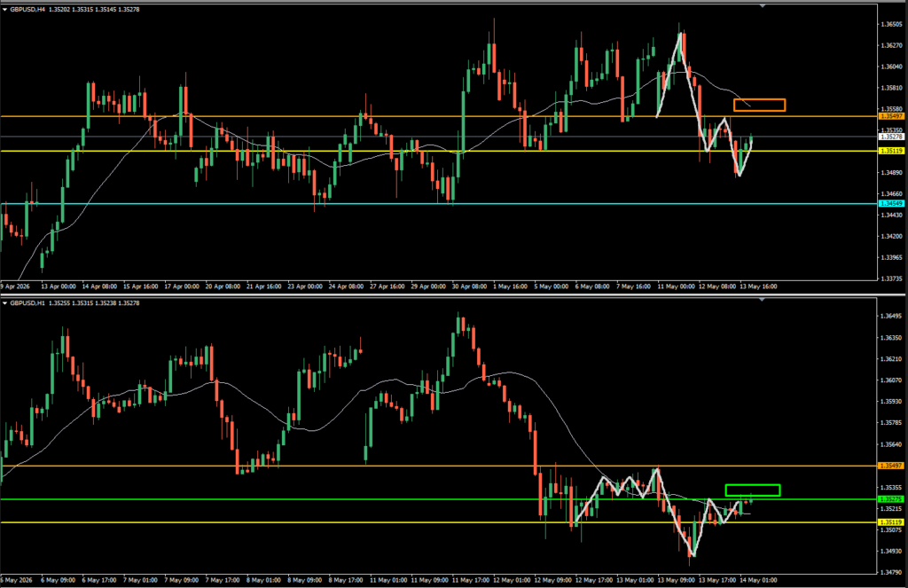Click the GBPUSD,H4 chart title text
The height and width of the screenshot is (588, 908).
(27, 9)
